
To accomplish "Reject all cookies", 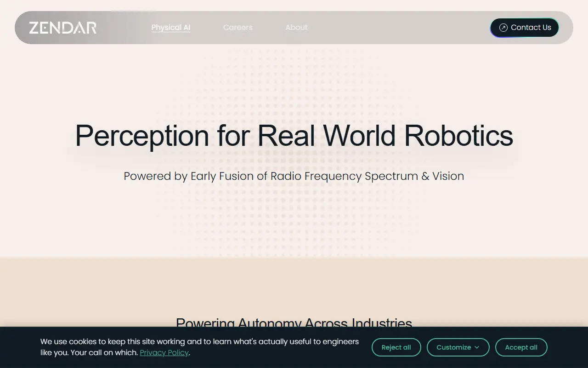I will pos(396,347).
